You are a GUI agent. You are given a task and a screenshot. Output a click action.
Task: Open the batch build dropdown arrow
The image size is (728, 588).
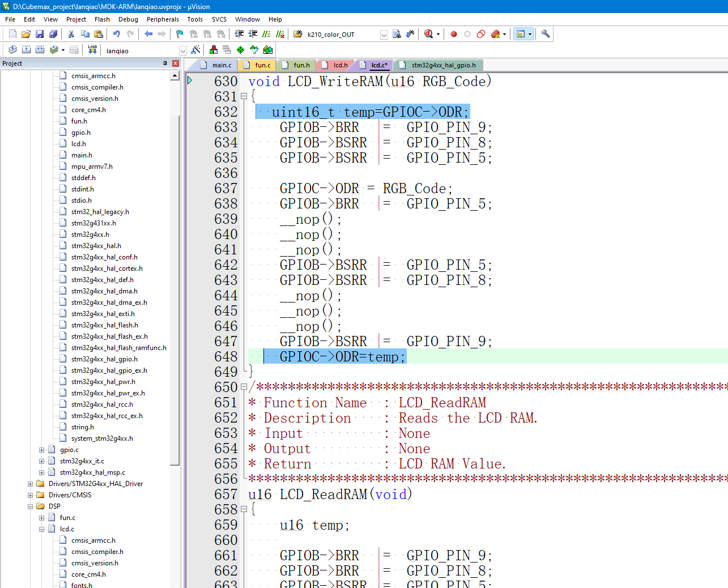(63, 50)
